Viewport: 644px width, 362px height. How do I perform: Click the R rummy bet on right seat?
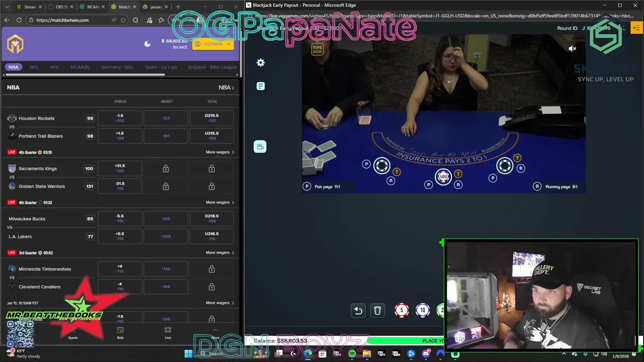tap(521, 168)
